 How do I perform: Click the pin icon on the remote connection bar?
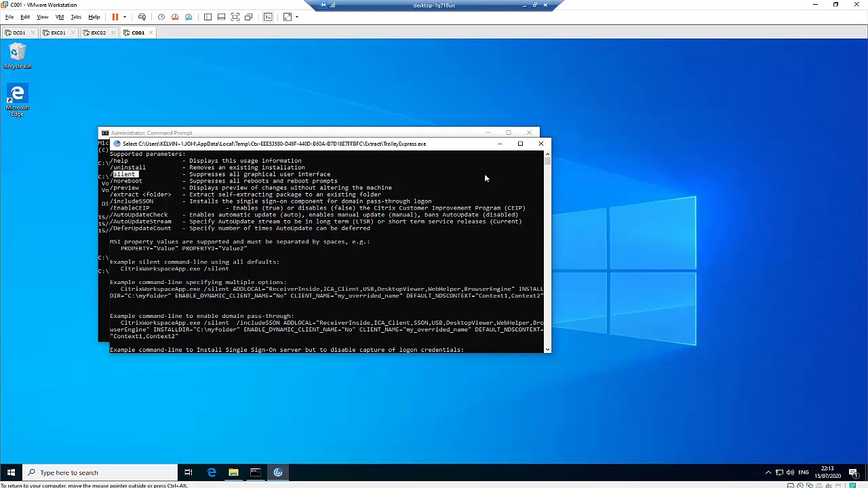pyautogui.click(x=323, y=5)
